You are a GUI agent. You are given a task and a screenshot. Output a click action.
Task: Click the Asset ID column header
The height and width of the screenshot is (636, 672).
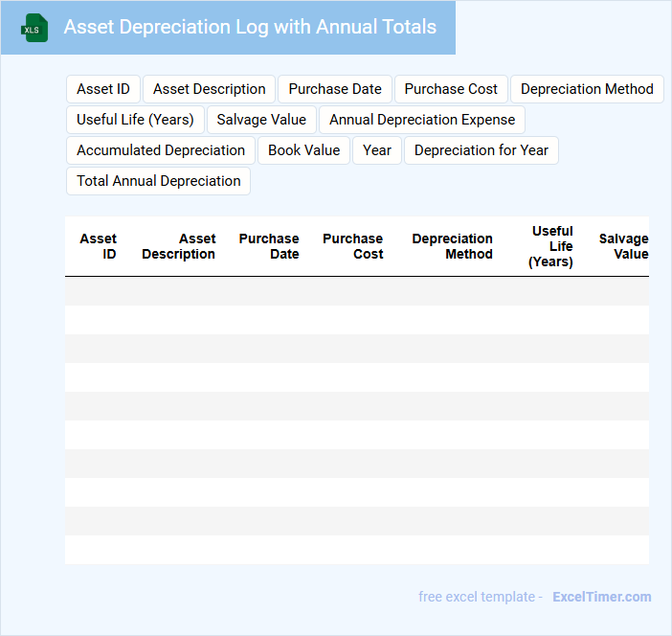[98, 246]
